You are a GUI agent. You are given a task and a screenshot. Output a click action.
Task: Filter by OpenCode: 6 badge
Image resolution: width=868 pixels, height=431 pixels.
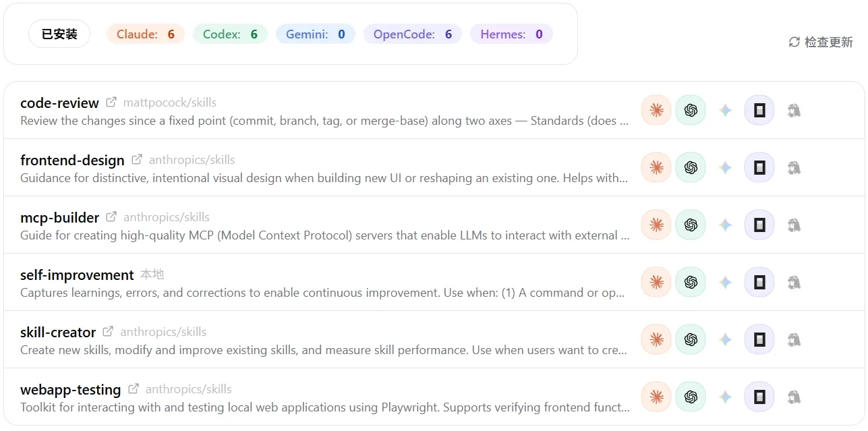click(x=413, y=34)
